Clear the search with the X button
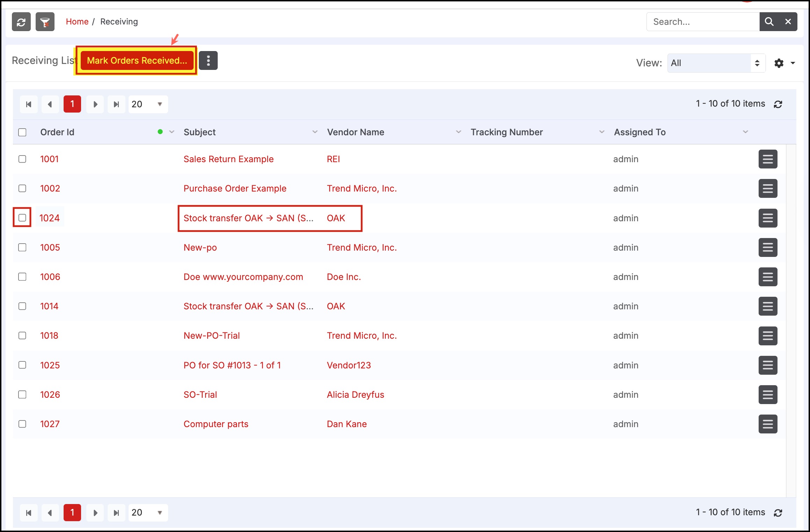 788,22
